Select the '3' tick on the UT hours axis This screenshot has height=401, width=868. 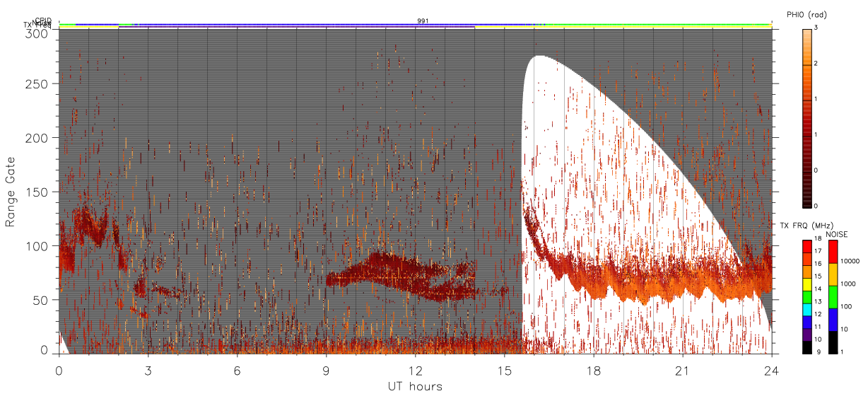pyautogui.click(x=148, y=370)
